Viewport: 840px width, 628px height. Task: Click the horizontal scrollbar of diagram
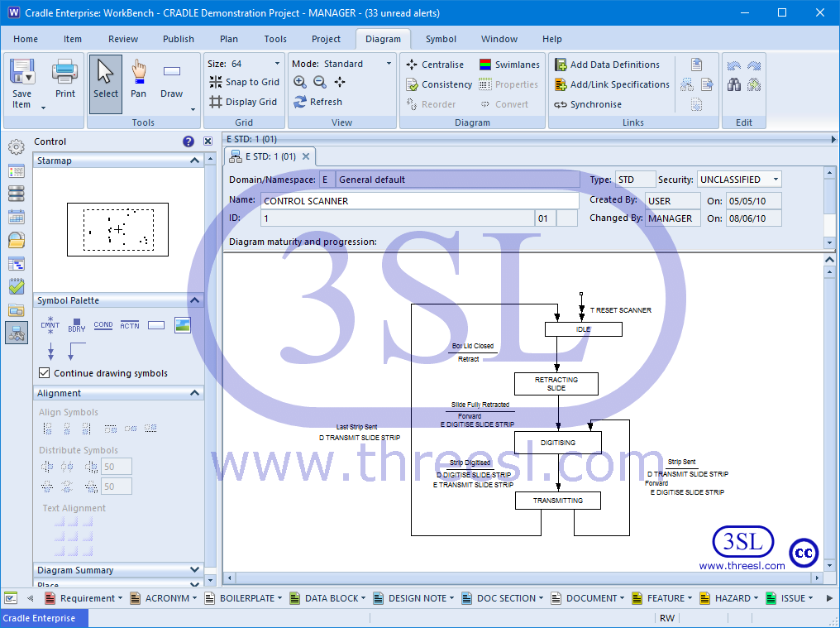[x=523, y=578]
